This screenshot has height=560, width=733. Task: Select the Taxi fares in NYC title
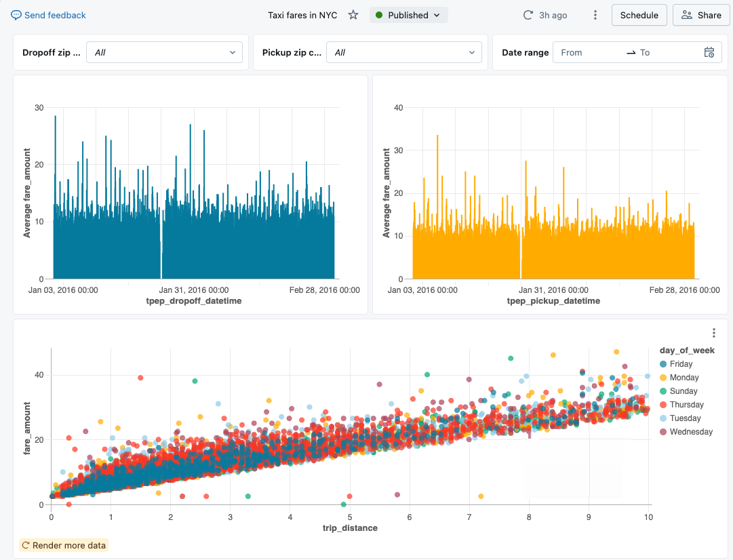click(302, 15)
